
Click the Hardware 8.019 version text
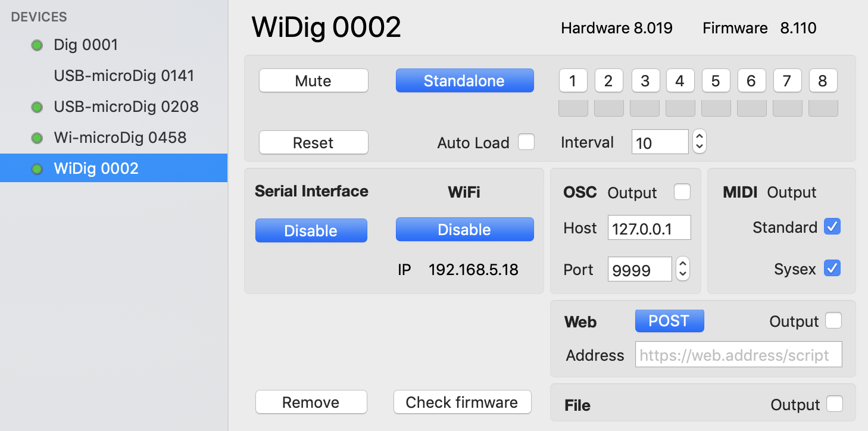coord(617,28)
